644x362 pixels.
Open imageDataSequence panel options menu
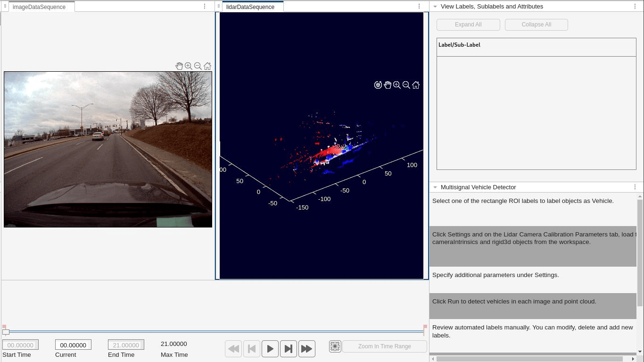[x=205, y=7]
